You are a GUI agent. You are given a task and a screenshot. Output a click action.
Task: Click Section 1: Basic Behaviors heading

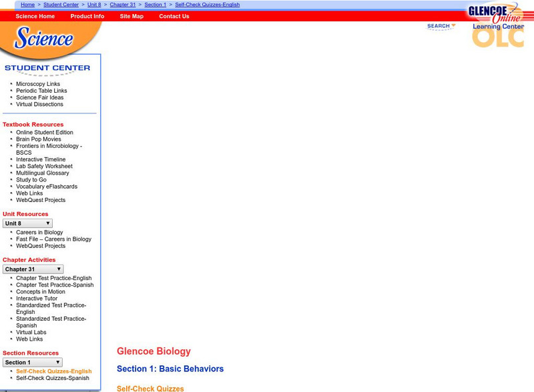click(170, 369)
